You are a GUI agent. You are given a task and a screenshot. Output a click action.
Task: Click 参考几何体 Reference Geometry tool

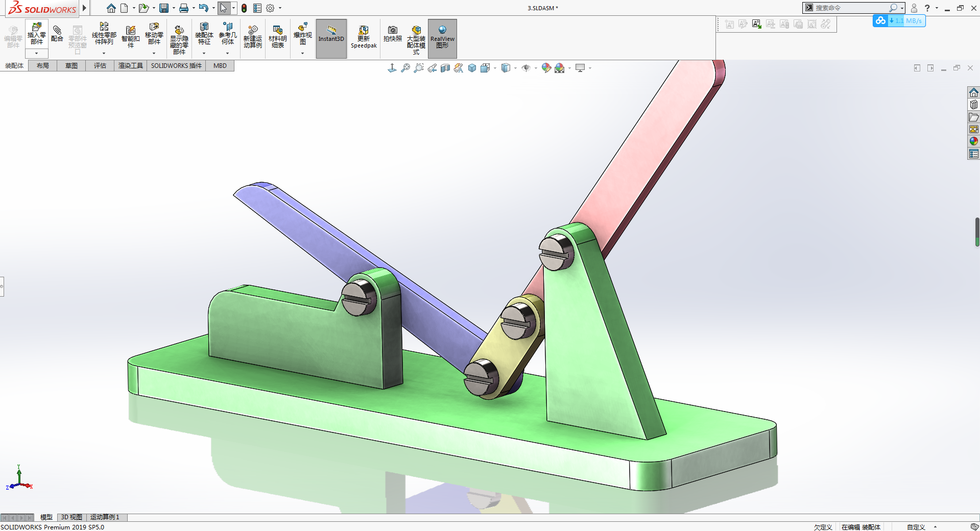(228, 34)
